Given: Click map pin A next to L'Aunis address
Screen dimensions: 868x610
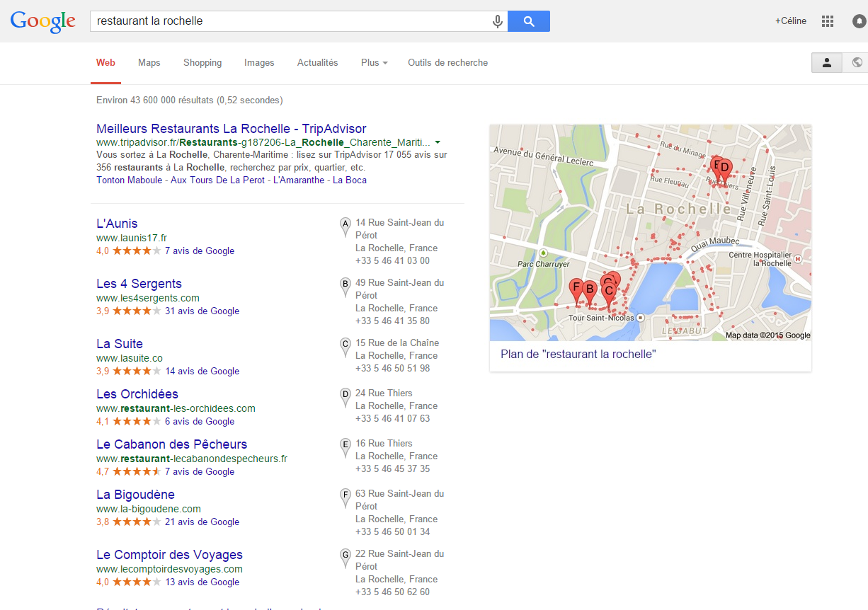Looking at the screenshot, I should 346,226.
